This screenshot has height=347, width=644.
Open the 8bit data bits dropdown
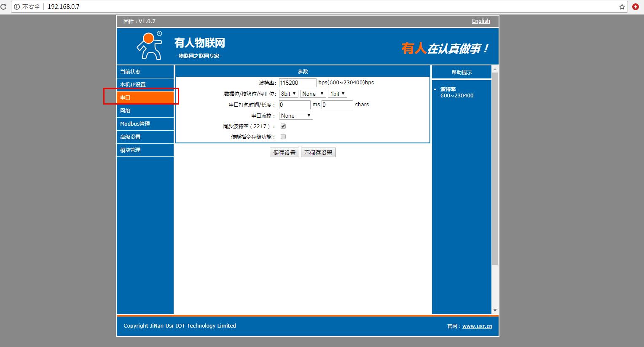288,94
